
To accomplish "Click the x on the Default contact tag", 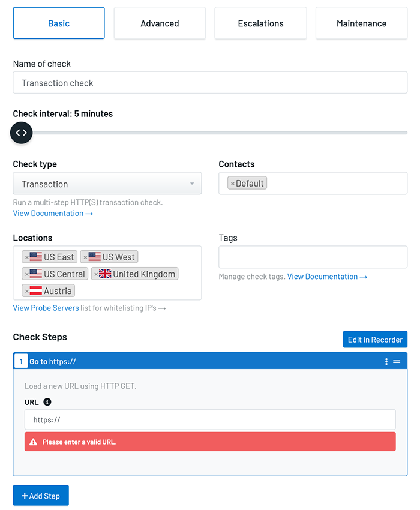I will pyautogui.click(x=233, y=183).
